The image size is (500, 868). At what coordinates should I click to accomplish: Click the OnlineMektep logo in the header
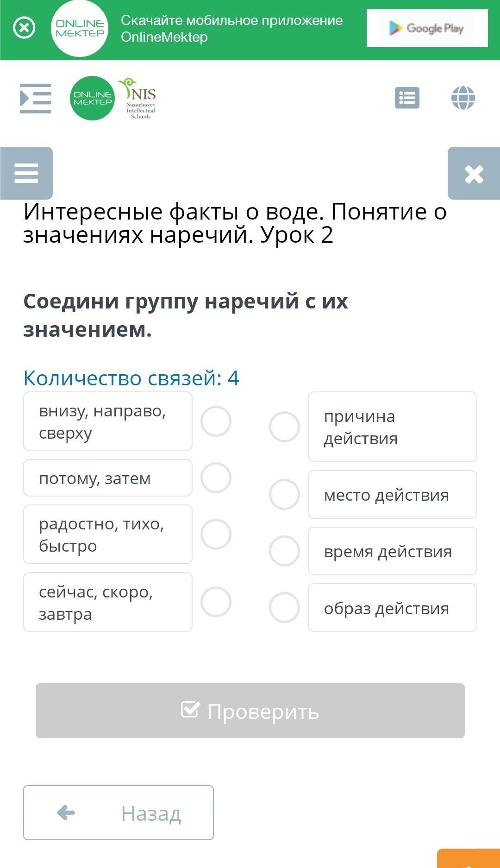point(92,98)
